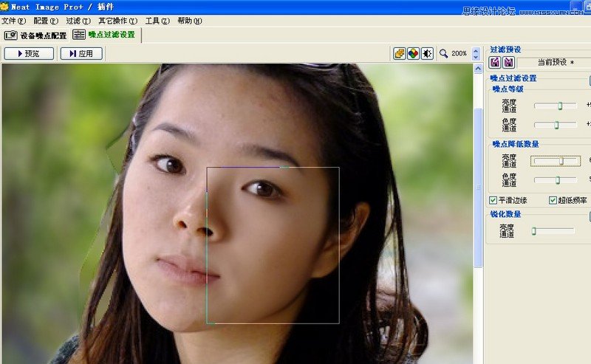
Task: Click the Neat Image app icon in title bar
Action: click(4, 7)
